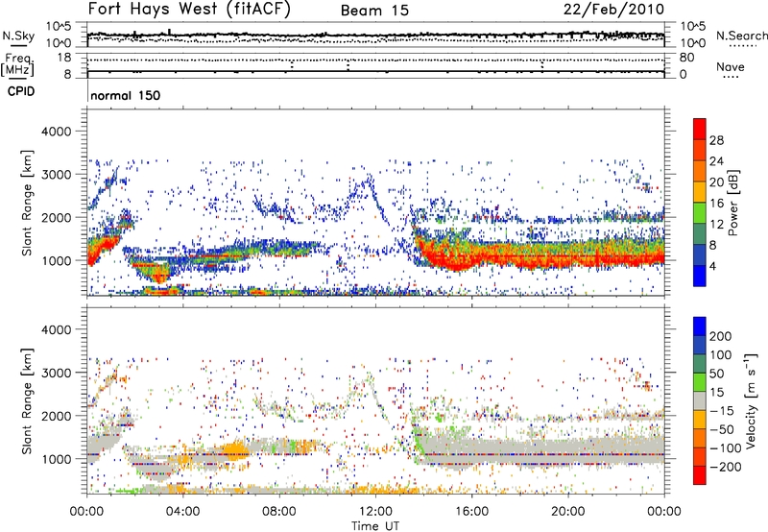Click the "15" Velocity colorbar label
This screenshot has height=532, width=768.
tap(716, 393)
